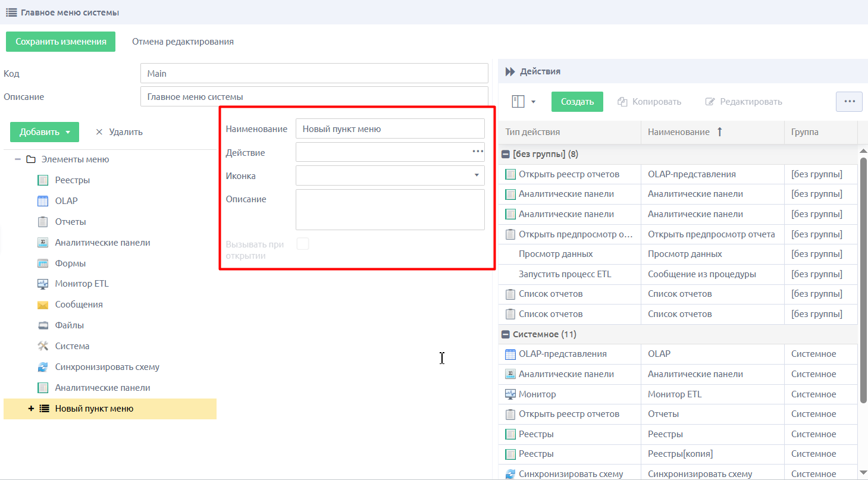Select Сообщение из процедуры cell
The height and width of the screenshot is (480, 868).
point(713,274)
